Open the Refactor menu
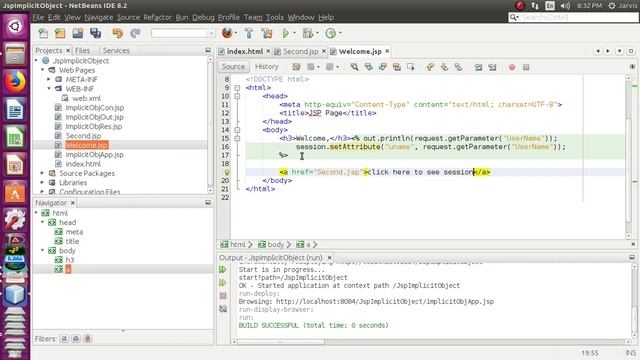Screen dimensions: 640x360 click(x=157, y=17)
